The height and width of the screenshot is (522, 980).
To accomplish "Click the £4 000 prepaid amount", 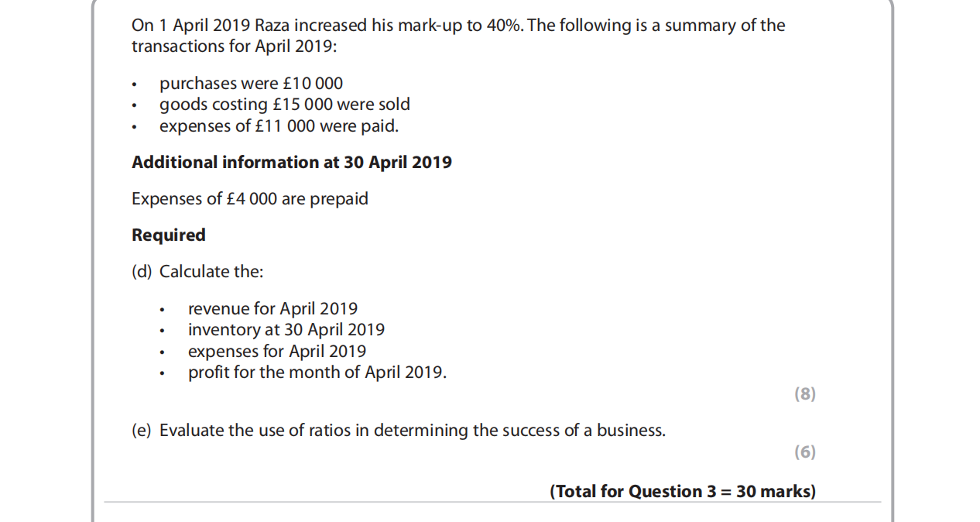I will (x=251, y=199).
